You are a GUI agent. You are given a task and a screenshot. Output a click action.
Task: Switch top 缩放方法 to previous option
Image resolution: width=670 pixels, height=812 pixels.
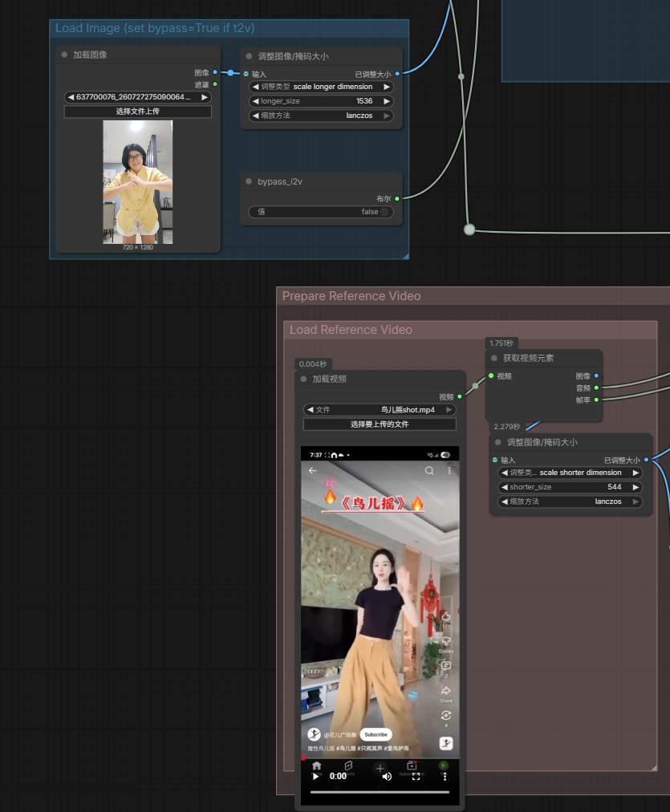pyautogui.click(x=255, y=116)
